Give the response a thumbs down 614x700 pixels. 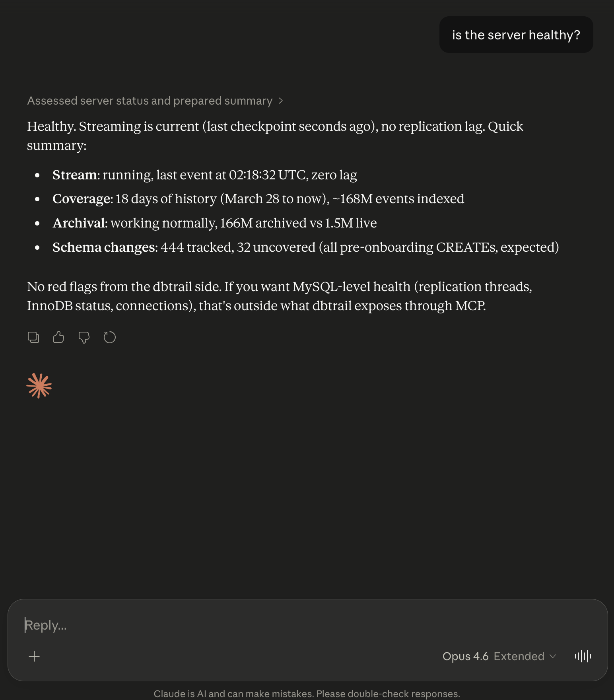(84, 337)
